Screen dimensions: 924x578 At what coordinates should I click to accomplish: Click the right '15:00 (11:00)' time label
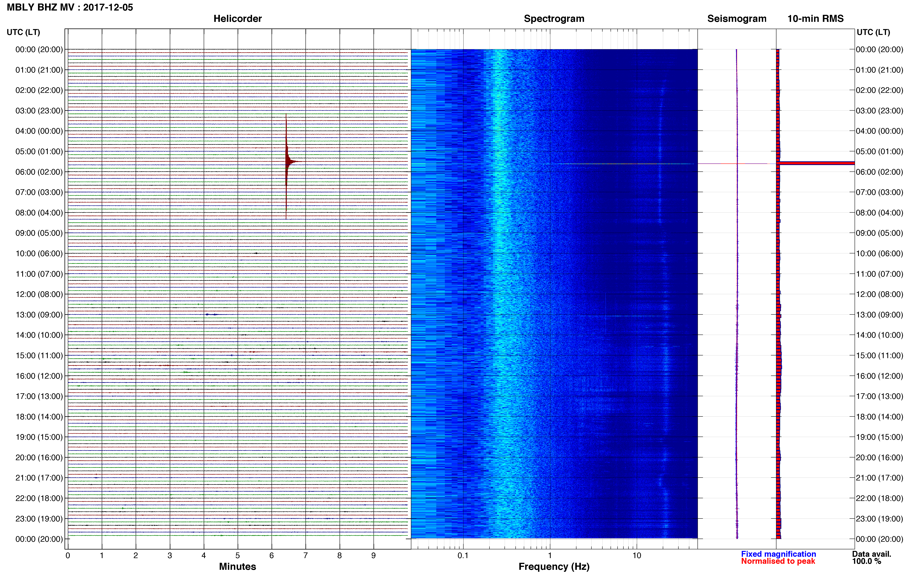pyautogui.click(x=880, y=355)
